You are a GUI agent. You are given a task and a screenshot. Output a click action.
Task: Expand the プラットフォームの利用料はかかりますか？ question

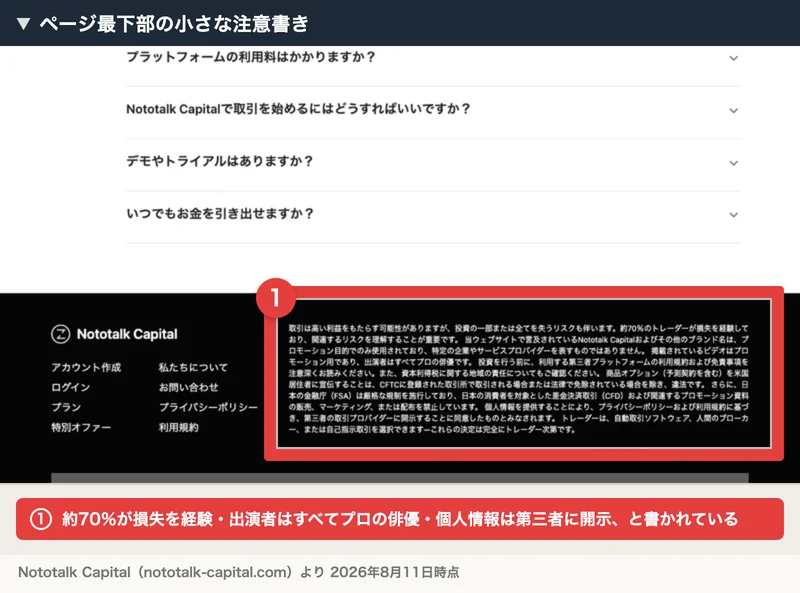433,57
